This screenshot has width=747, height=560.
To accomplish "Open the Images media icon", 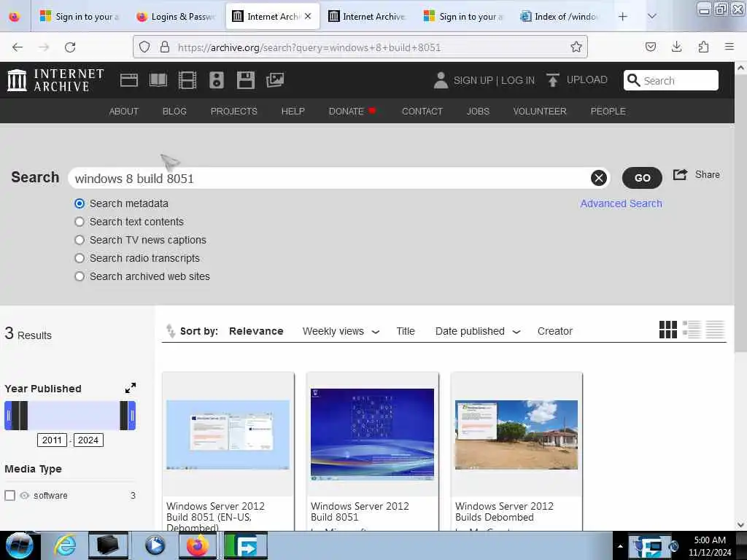I will (275, 80).
